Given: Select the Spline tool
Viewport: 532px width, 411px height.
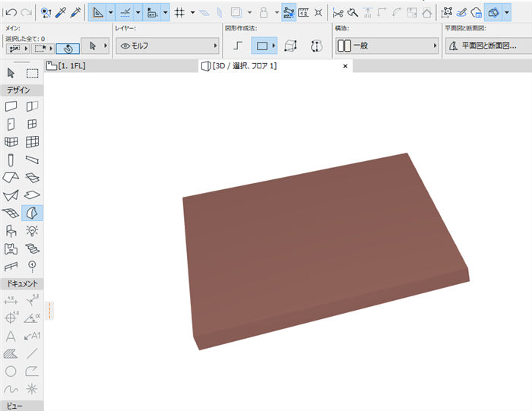Looking at the screenshot, I should (x=11, y=389).
